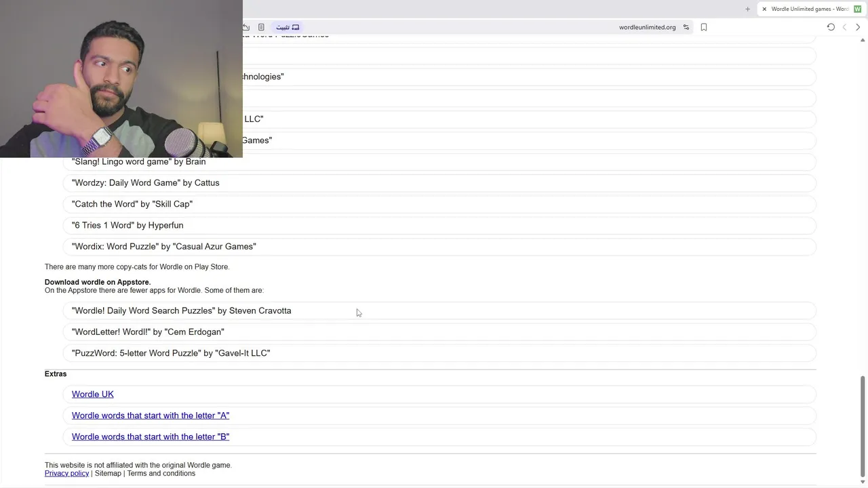The image size is (868, 488).
Task: Click the scrollbar up arrow
Action: (x=863, y=40)
